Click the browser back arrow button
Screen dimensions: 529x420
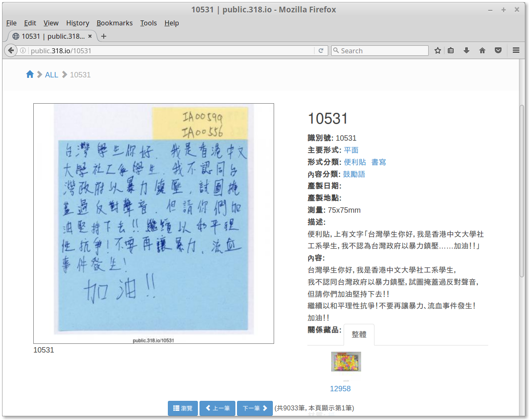(11, 50)
